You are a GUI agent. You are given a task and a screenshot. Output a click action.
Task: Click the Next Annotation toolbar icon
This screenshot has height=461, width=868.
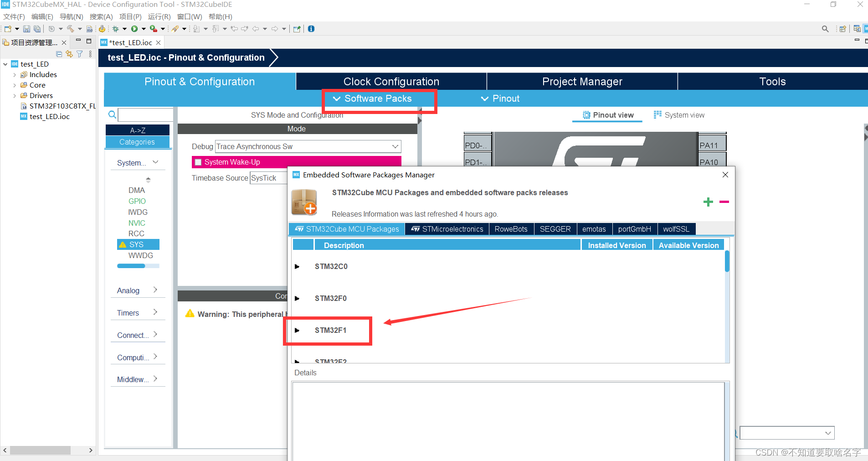point(196,29)
